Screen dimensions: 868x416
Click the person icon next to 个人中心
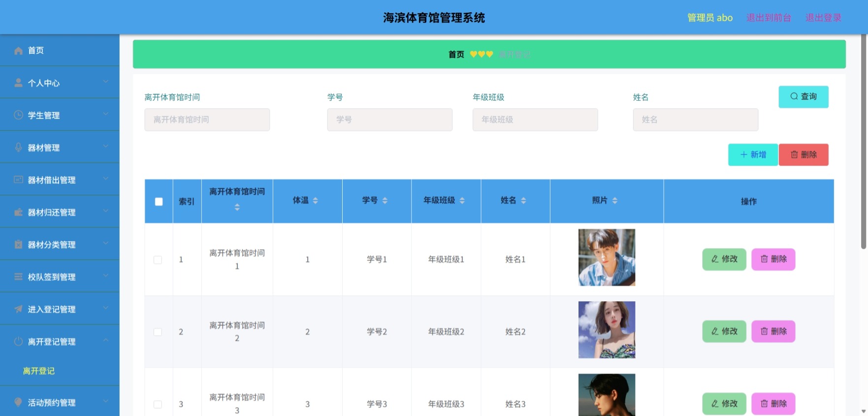pyautogui.click(x=18, y=83)
